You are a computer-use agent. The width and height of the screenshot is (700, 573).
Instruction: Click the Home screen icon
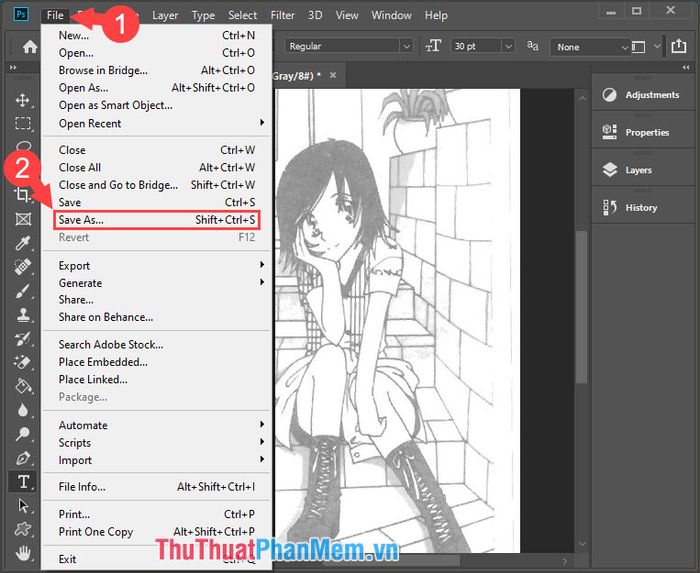[x=30, y=46]
